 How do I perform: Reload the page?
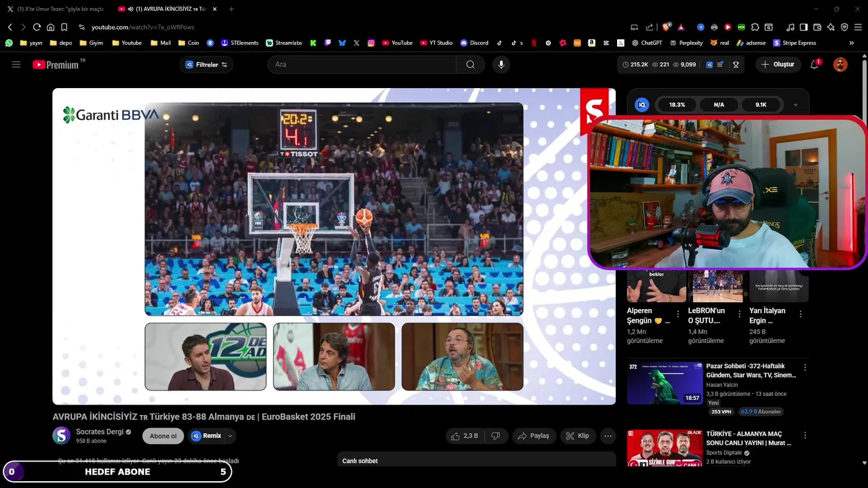point(37,27)
